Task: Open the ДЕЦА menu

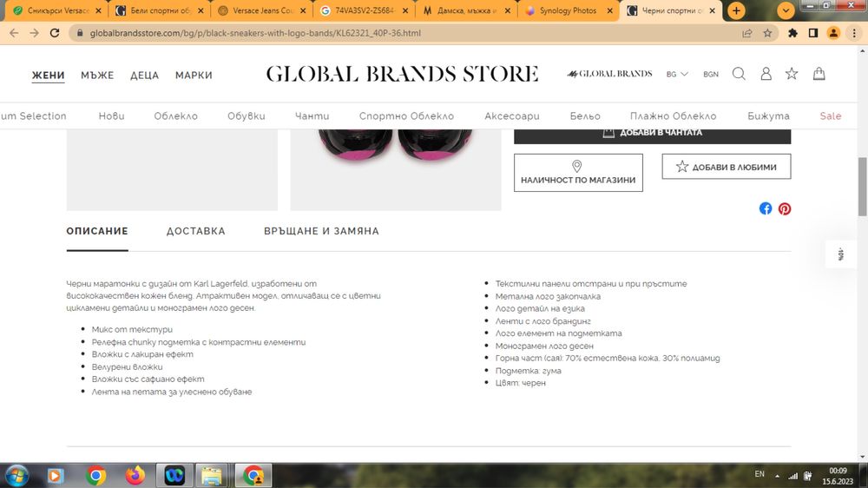Action: pos(144,76)
